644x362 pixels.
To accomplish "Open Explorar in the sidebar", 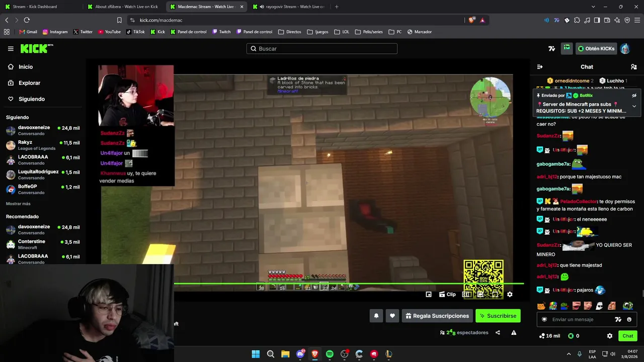I will [x=29, y=83].
